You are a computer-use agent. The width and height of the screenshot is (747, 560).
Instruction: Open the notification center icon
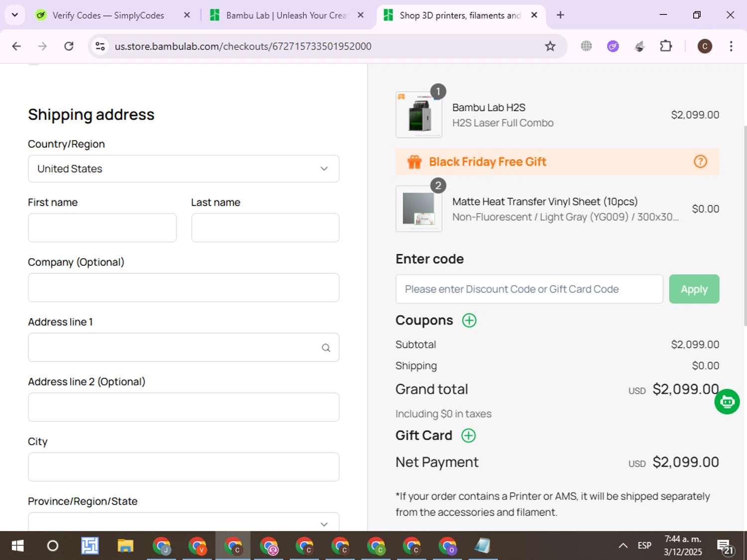pyautogui.click(x=725, y=546)
